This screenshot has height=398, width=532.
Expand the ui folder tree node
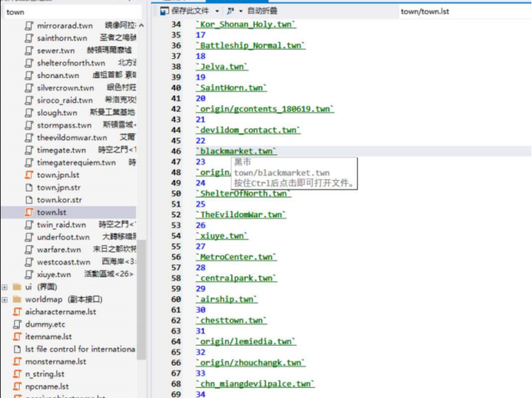point(6,287)
